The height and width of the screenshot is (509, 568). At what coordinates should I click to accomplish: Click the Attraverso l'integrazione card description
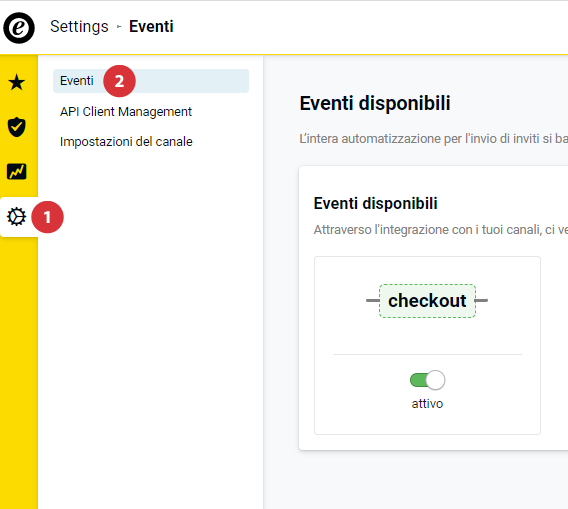[x=441, y=230]
